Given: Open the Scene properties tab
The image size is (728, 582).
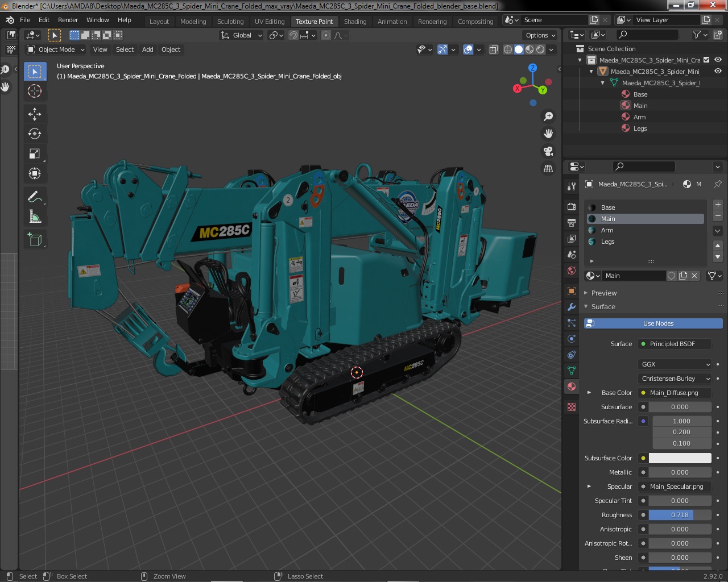Looking at the screenshot, I should pos(572,254).
